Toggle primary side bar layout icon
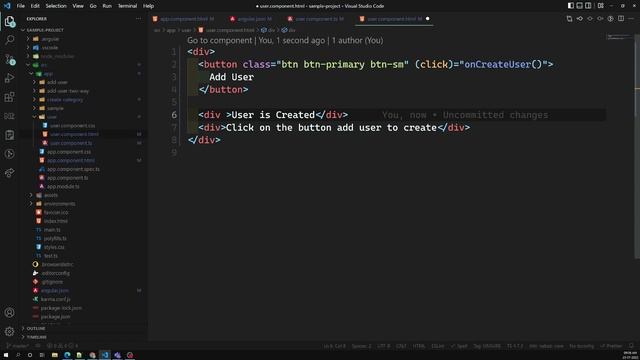The image size is (640, 360). 571,6
